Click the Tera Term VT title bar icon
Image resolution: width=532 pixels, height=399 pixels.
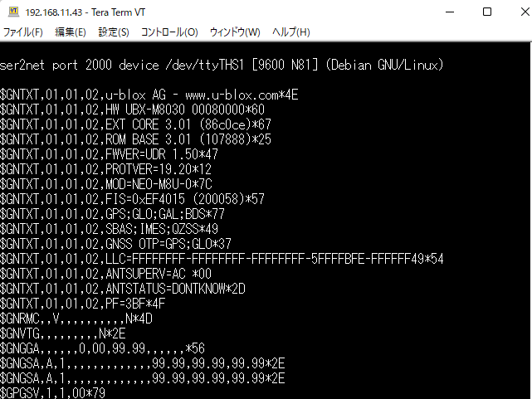click(13, 12)
